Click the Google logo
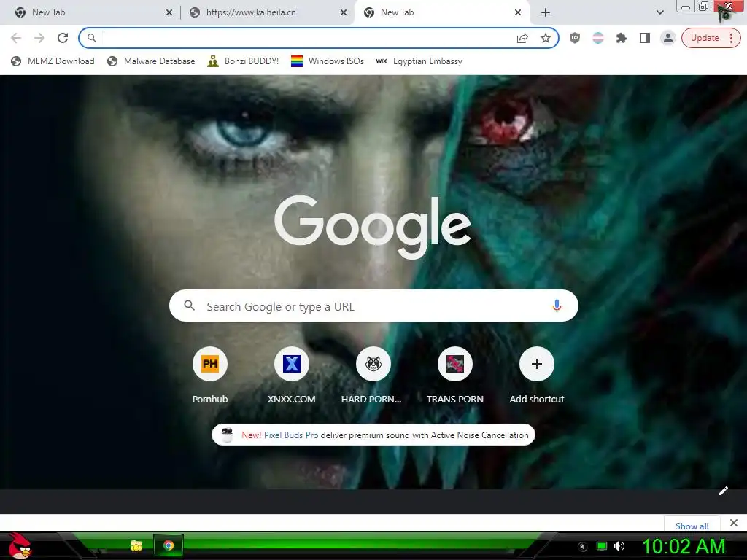 (x=373, y=227)
